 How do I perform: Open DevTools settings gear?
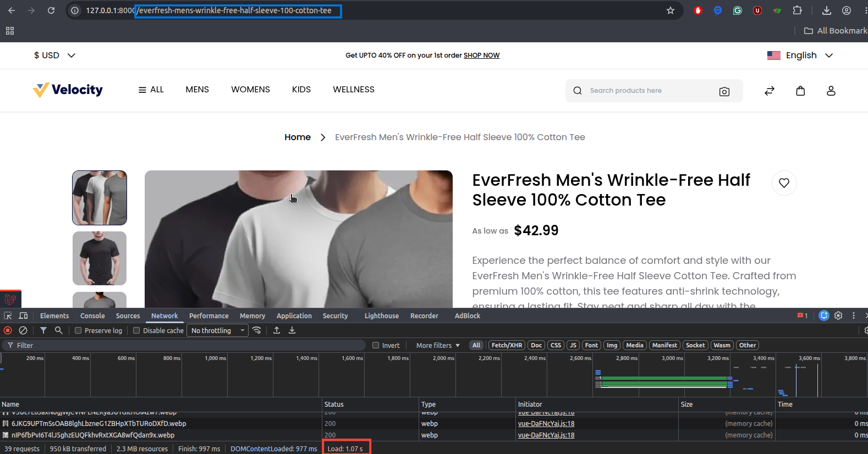pyautogui.click(x=838, y=315)
